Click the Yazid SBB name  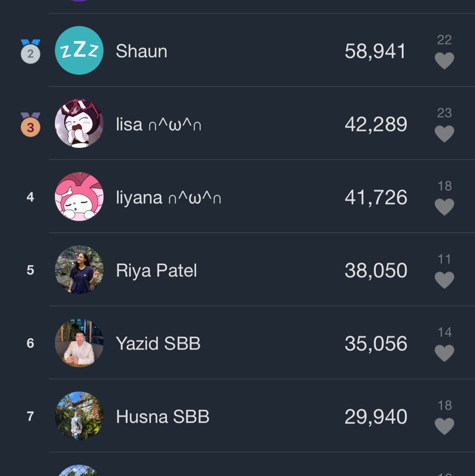pos(158,343)
